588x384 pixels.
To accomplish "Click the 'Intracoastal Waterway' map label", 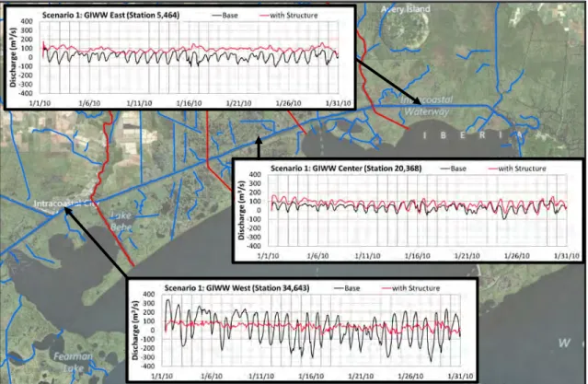I will [427, 106].
